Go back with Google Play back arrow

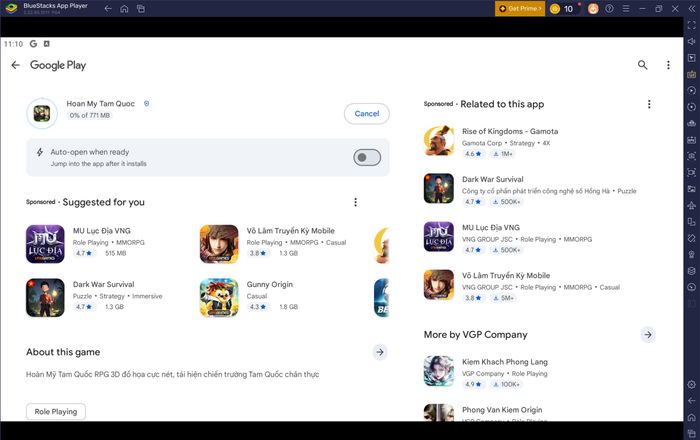pos(16,65)
